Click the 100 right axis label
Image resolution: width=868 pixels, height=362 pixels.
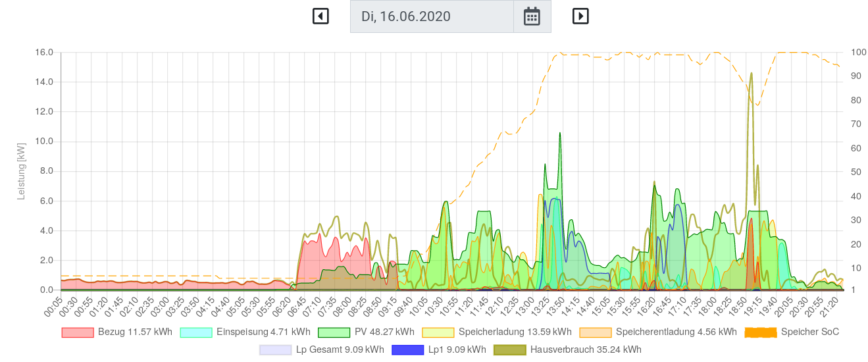point(859,52)
